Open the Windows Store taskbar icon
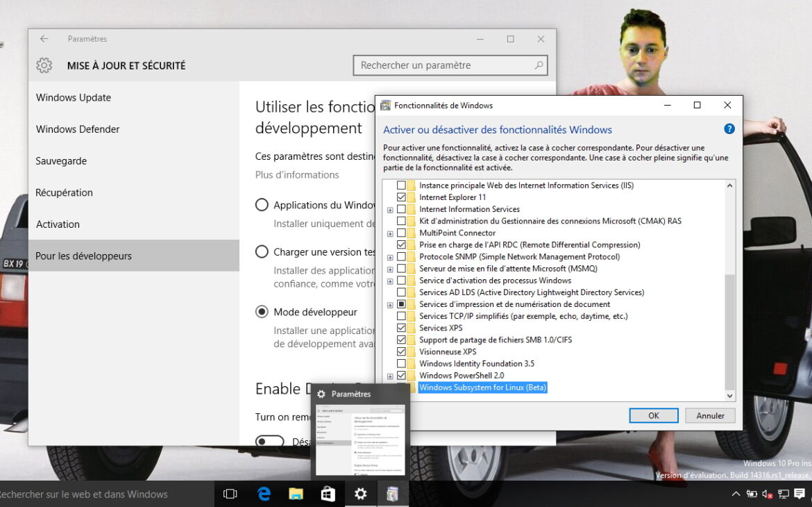The image size is (812, 507). (328, 494)
